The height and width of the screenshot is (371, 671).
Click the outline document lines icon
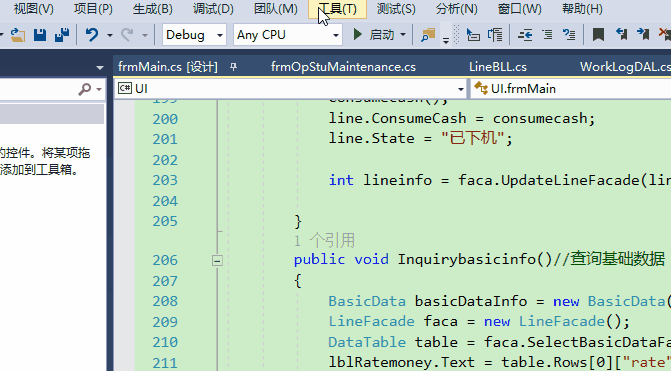(x=495, y=35)
